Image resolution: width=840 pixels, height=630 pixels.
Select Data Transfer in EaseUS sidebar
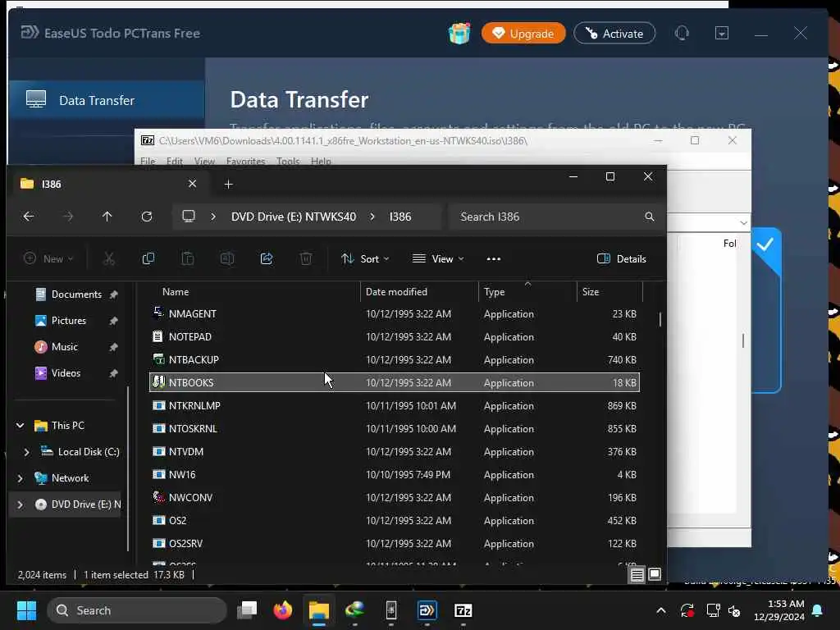[x=106, y=100]
